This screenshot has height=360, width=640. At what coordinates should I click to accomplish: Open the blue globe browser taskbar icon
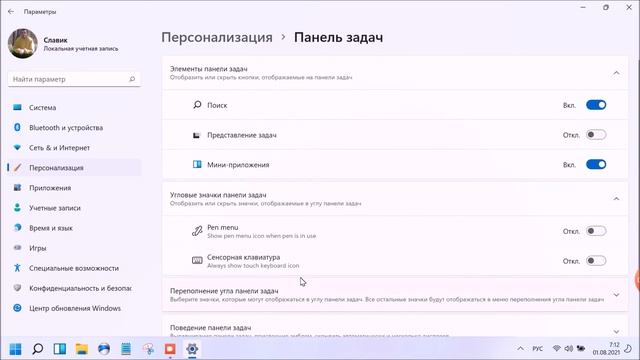tap(104, 349)
